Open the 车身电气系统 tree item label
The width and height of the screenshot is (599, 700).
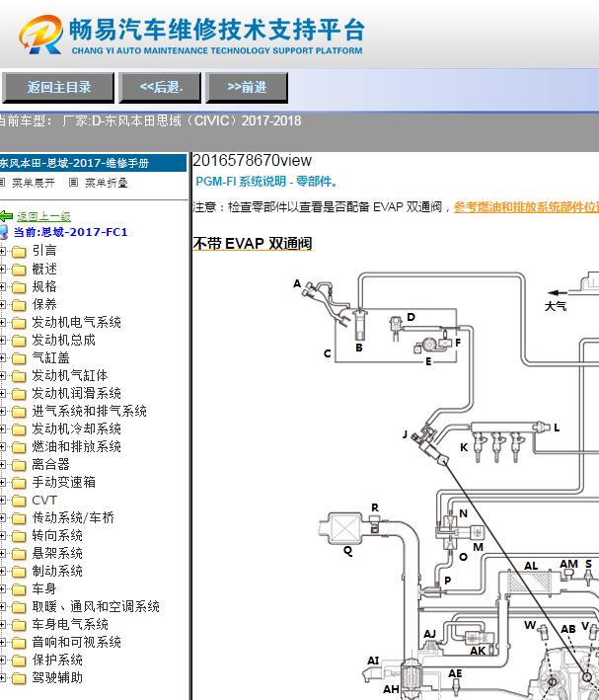70,625
